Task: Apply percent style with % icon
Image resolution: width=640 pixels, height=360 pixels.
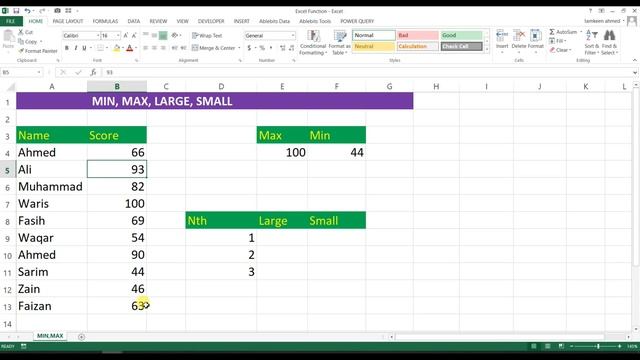Action: [262, 48]
